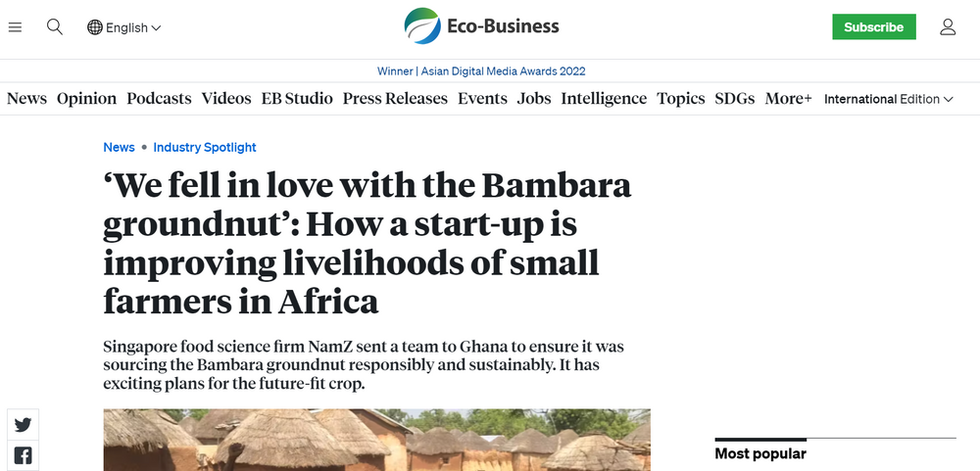Open Asian Digital Media Awards banner
Viewport: 980px width, 471px height.
tap(481, 71)
